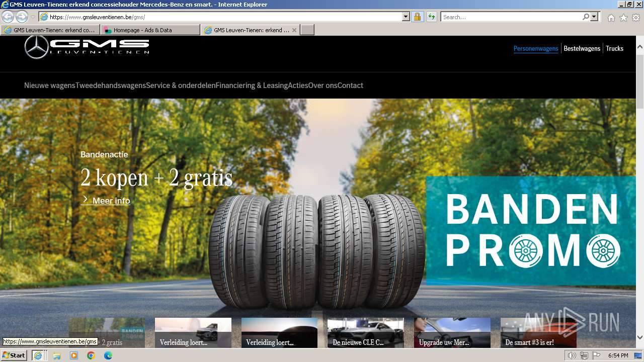Click the refresh page icon
This screenshot has width=644, height=362.
coord(432,17)
